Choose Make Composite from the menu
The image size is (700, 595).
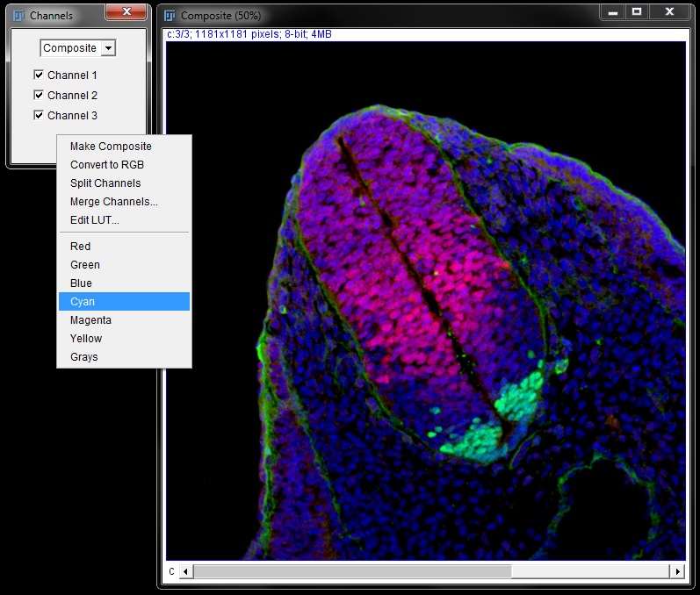(111, 147)
